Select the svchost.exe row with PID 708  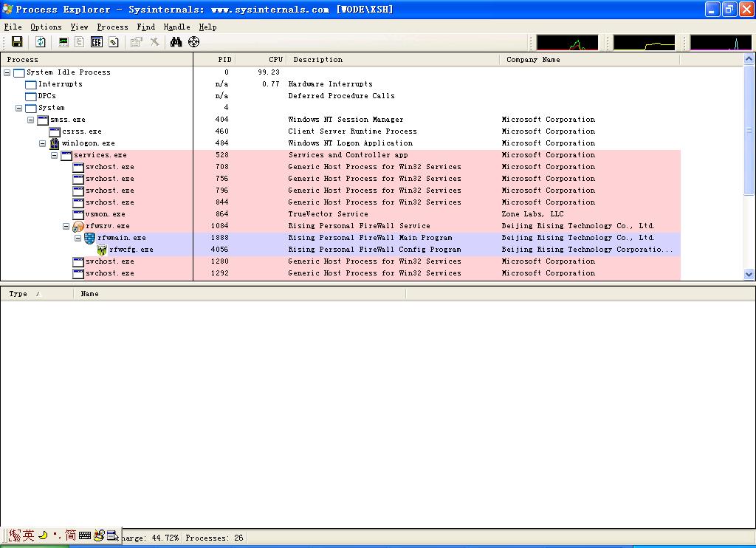[340, 167]
